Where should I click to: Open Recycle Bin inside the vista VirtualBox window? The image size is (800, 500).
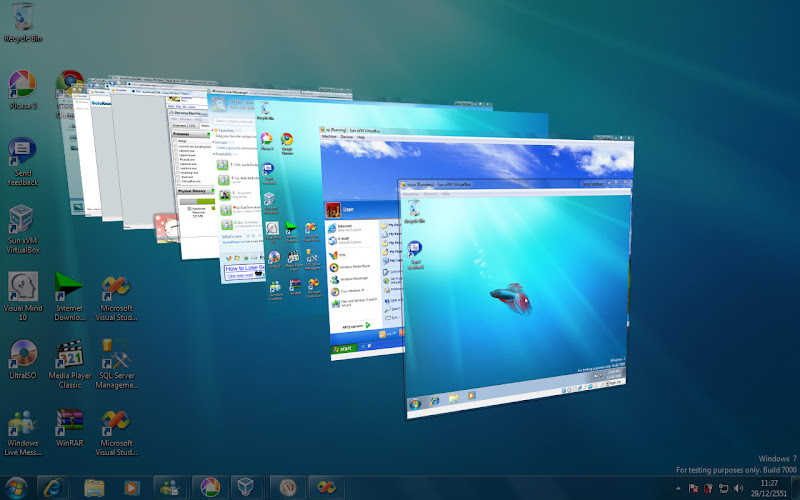click(x=414, y=211)
